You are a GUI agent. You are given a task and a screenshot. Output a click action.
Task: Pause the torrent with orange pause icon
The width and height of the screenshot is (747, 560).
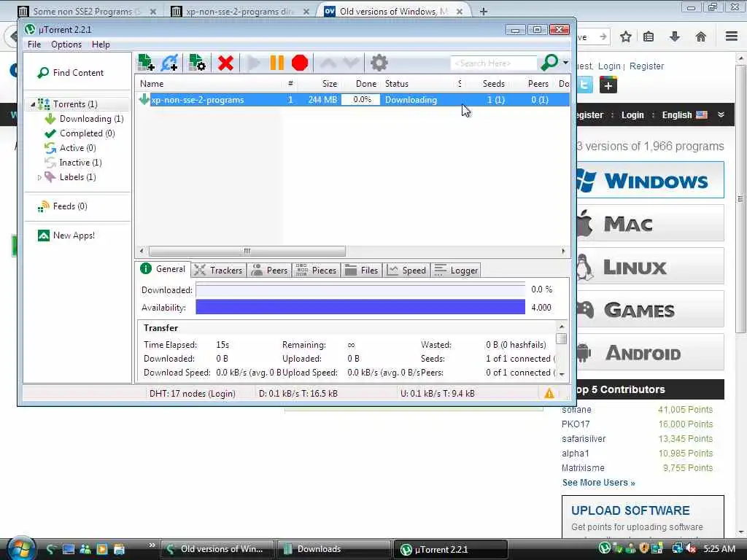click(276, 63)
